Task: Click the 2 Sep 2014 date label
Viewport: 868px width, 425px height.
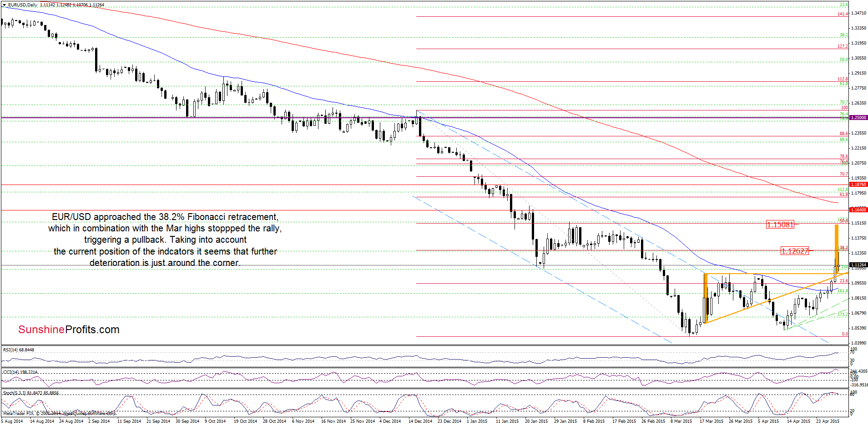Action: (99, 421)
